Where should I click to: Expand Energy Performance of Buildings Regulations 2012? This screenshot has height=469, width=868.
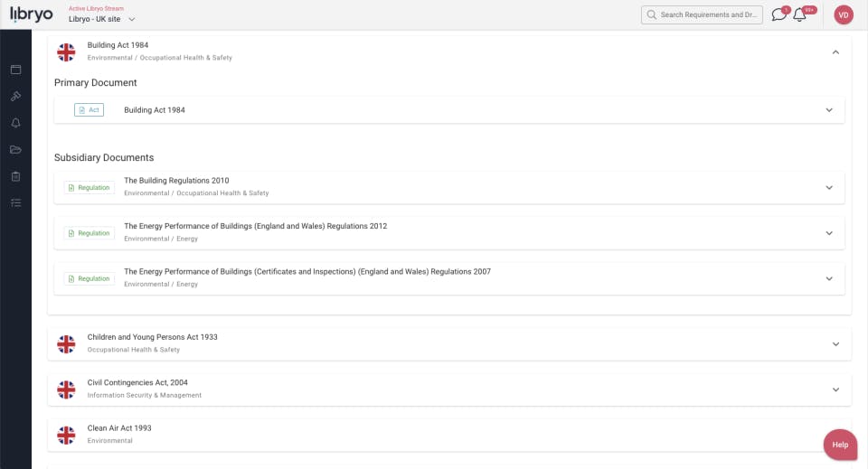(828, 233)
